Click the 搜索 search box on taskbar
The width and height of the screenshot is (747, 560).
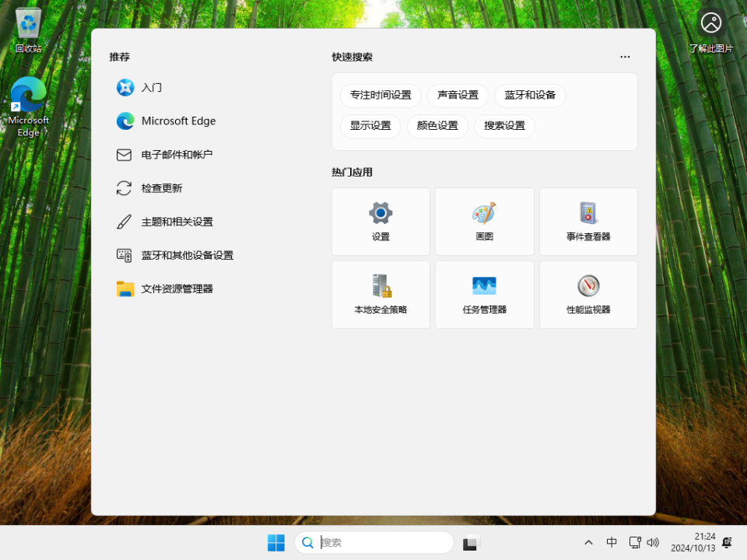[373, 542]
